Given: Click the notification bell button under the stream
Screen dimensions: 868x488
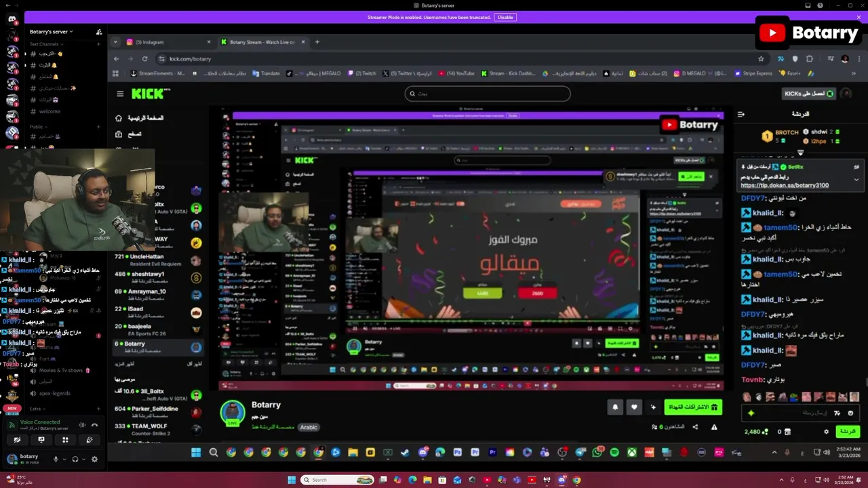Looking at the screenshot, I should pyautogui.click(x=615, y=407).
